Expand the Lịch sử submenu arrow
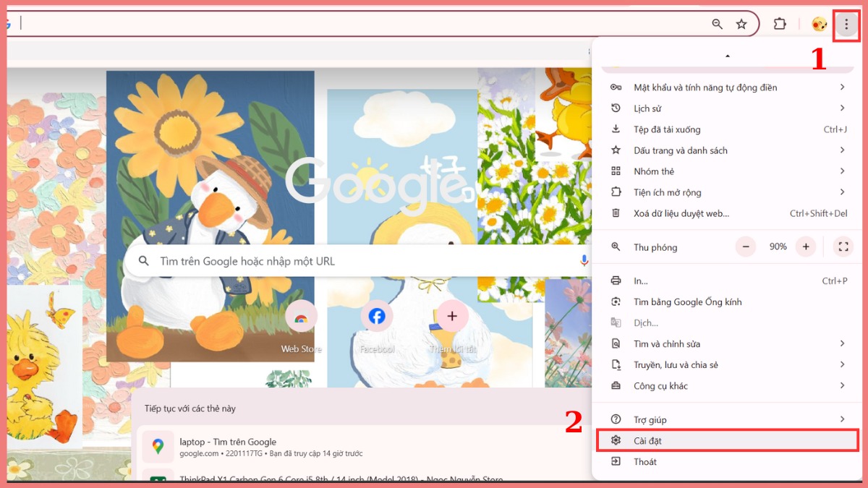868x488 pixels. 842,108
